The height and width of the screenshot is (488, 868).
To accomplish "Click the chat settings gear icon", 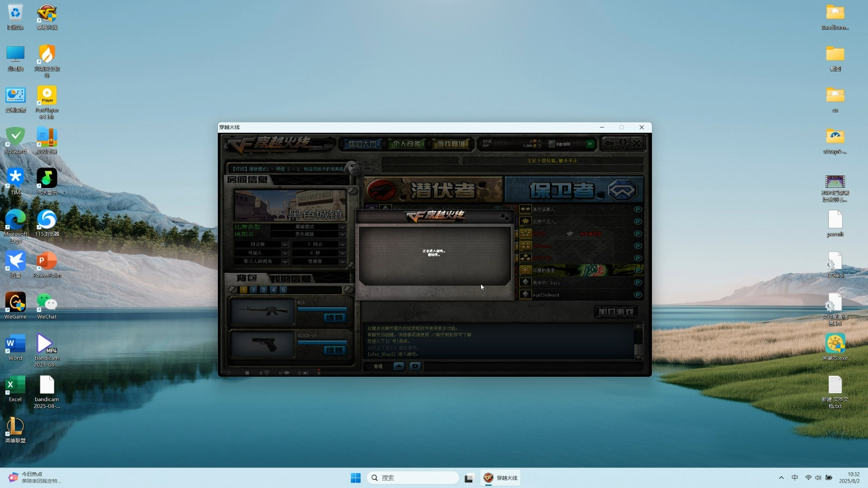I will (415, 366).
